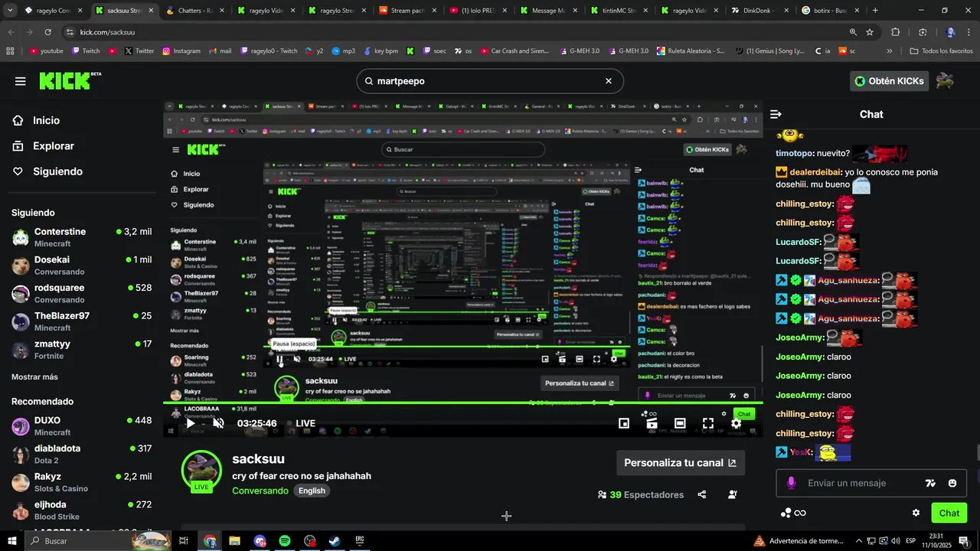
Task: Click Personaliza tu canal button
Action: pyautogui.click(x=680, y=463)
